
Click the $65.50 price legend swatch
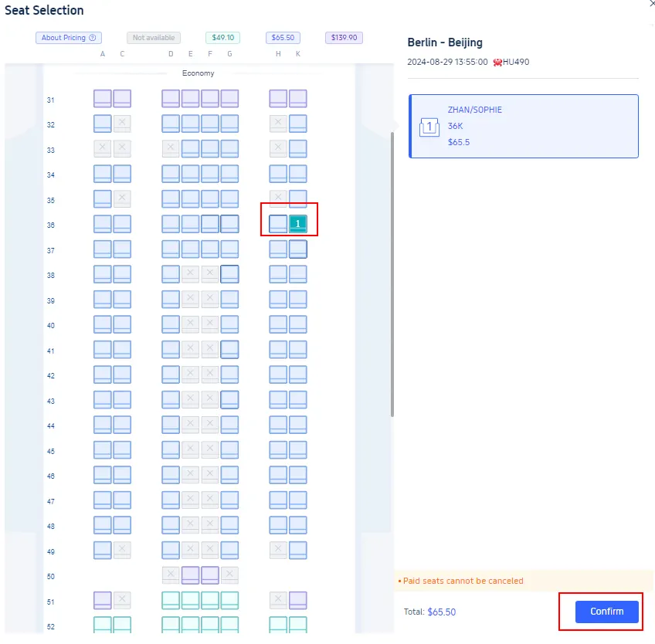pos(283,38)
